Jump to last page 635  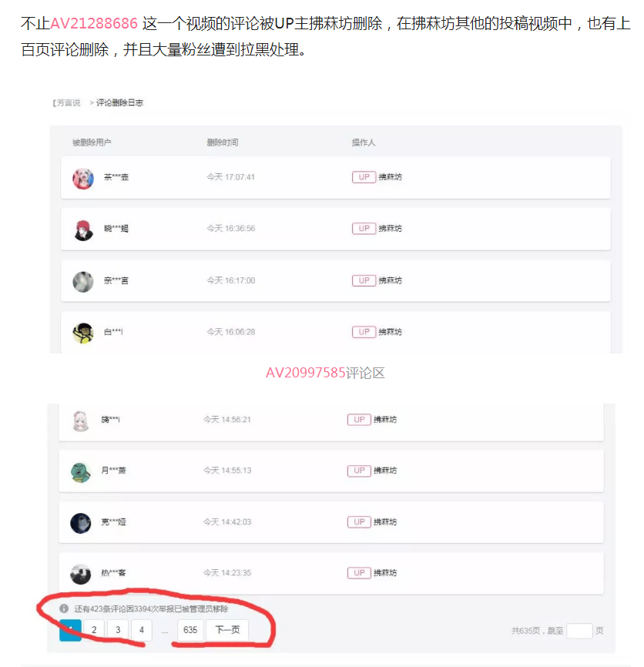190,629
